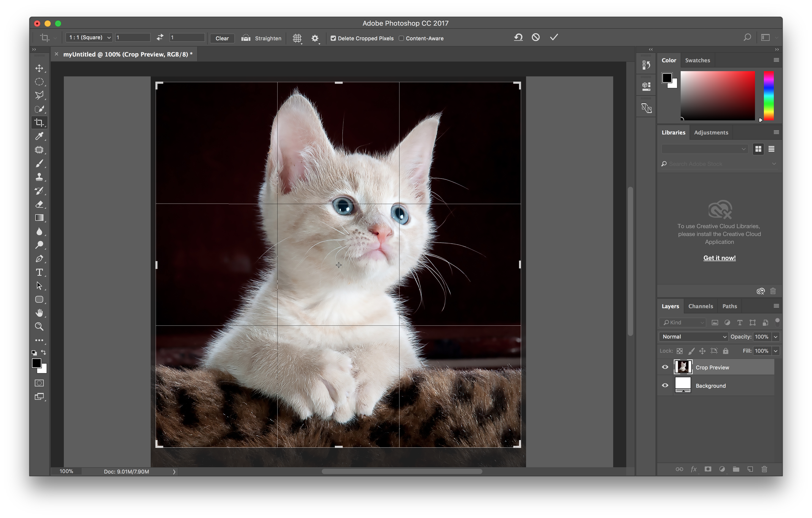
Task: Disable Delete Cropped Pixels
Action: click(333, 38)
